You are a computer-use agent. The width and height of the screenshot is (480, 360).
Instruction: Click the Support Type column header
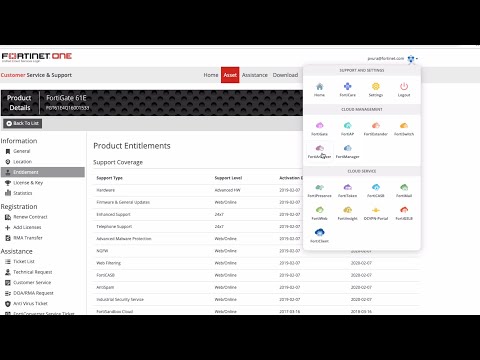[110, 178]
